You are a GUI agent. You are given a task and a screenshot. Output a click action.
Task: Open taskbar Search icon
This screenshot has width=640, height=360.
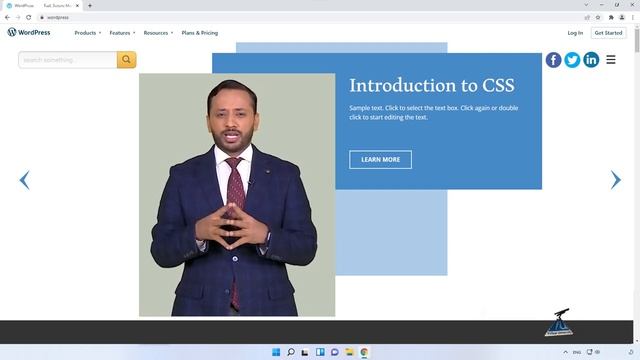pos(291,352)
